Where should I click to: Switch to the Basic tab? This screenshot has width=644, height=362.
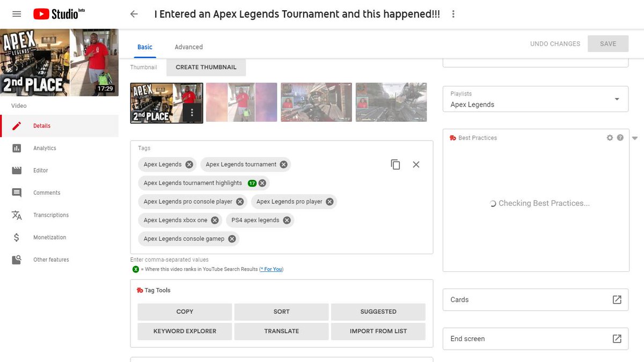pos(145,47)
